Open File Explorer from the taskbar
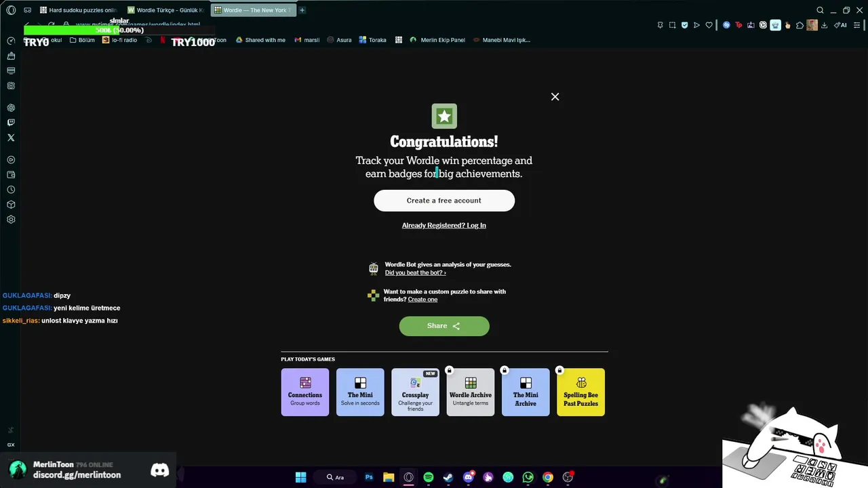Screen dimensions: 868x488 coord(389,477)
